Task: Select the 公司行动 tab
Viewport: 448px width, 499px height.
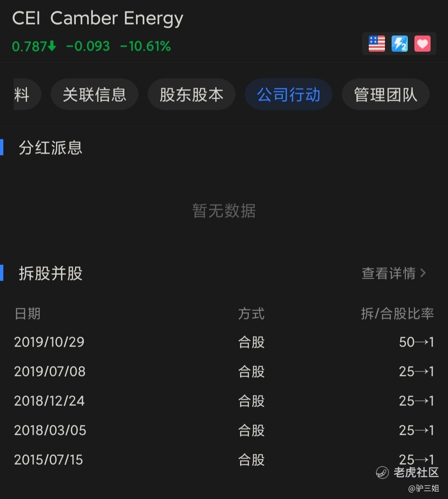Action: coord(289,94)
